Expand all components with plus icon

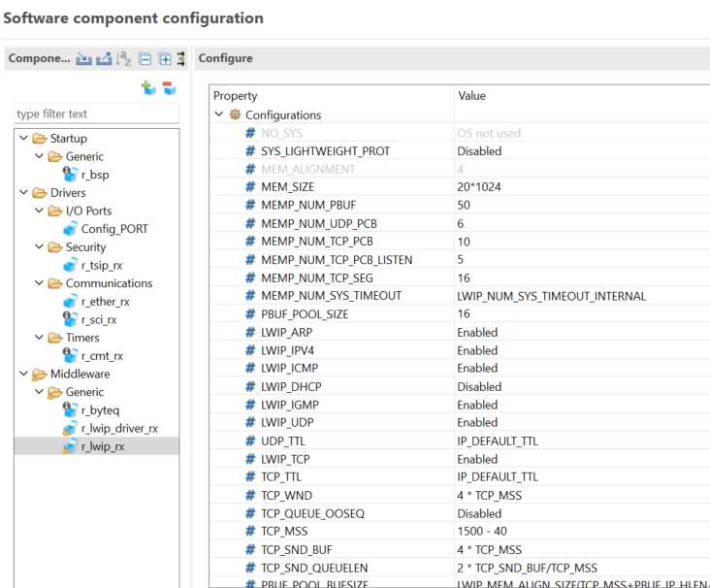point(164,59)
